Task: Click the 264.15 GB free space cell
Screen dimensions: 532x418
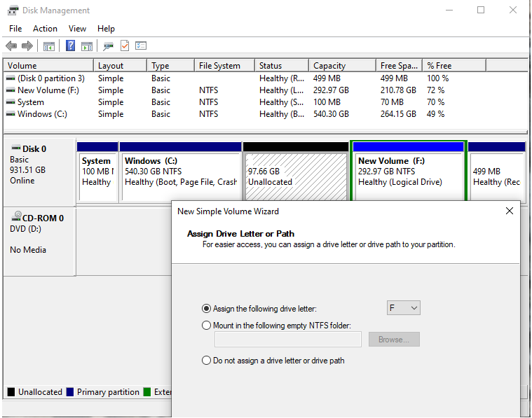Action: click(x=398, y=114)
